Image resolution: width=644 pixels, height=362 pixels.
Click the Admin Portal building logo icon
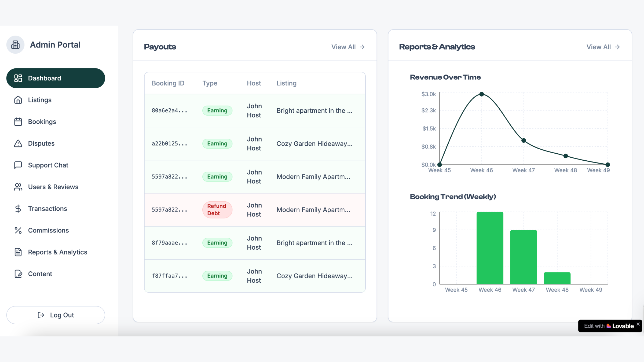point(15,45)
